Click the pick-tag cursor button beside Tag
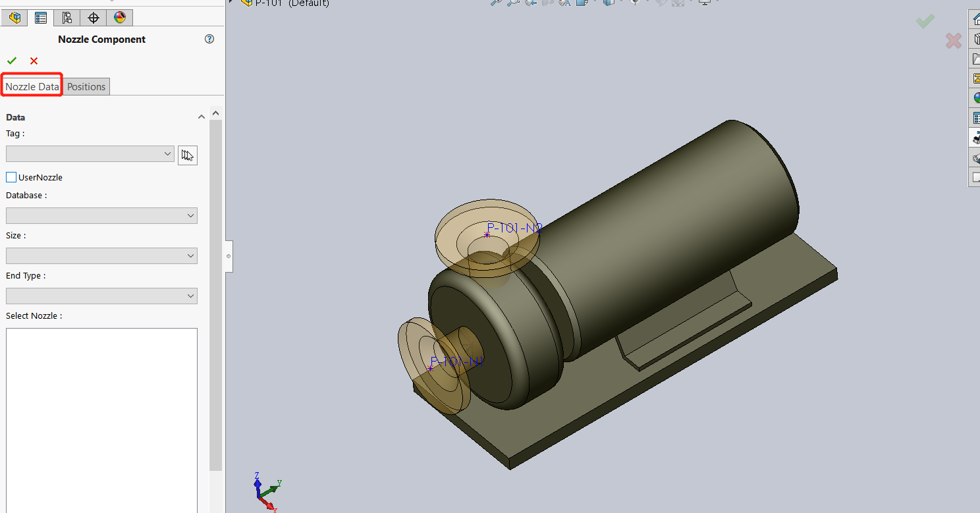 click(188, 155)
